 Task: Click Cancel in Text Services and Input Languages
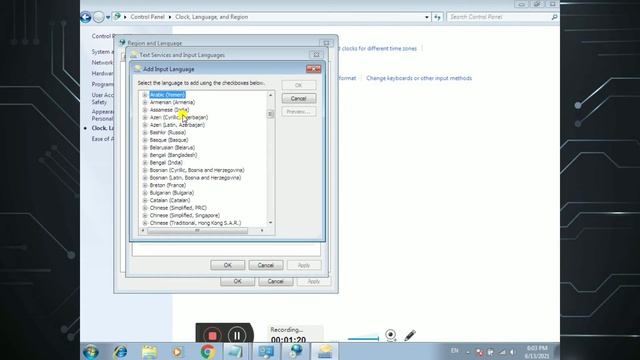pos(266,265)
